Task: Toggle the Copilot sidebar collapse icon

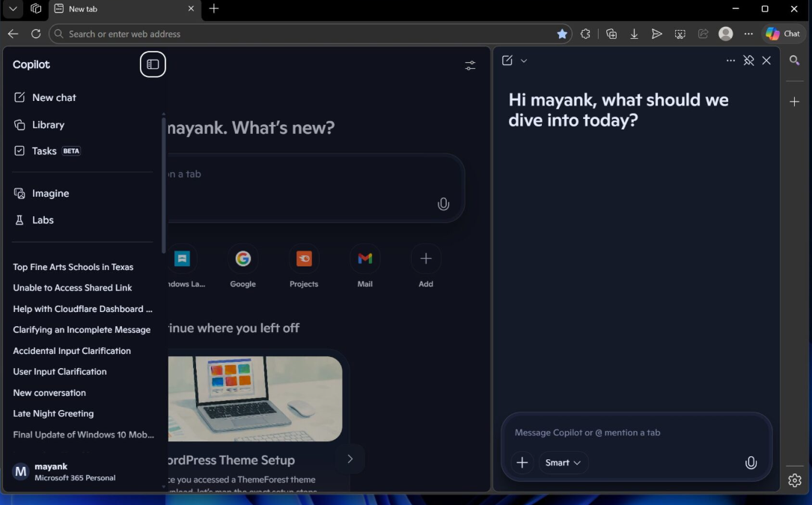Action: (x=153, y=64)
